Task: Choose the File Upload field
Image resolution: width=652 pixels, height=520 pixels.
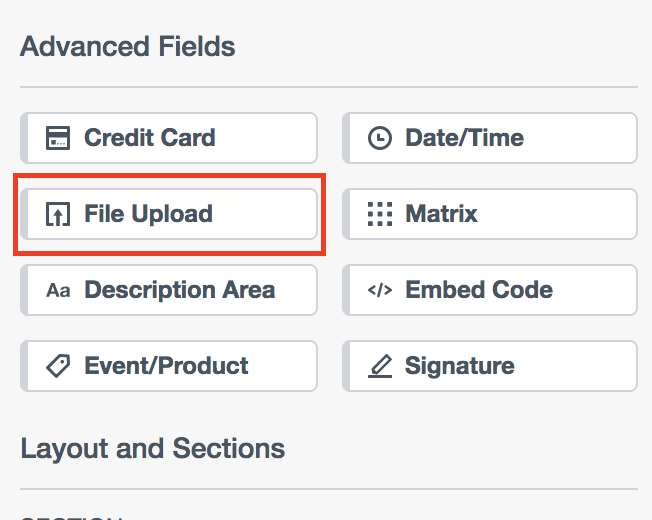Action: (x=170, y=214)
